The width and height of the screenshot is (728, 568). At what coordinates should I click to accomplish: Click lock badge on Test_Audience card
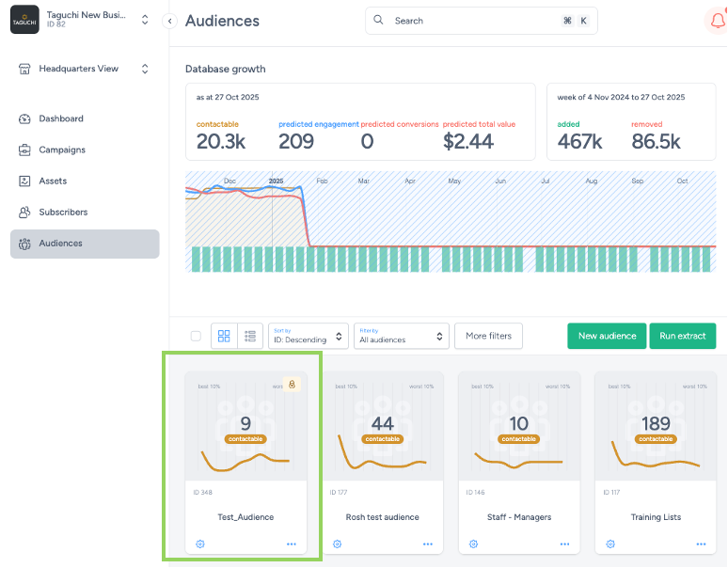[x=292, y=384]
